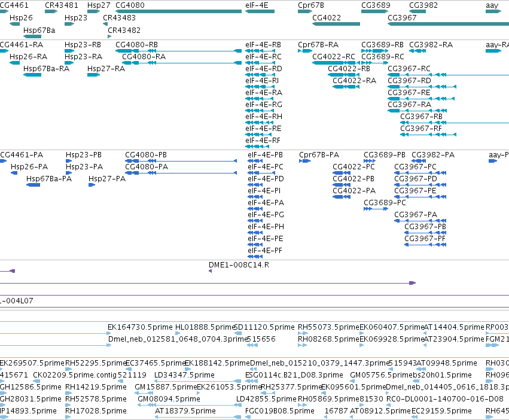Click the Hsp26 gene label

(21, 17)
